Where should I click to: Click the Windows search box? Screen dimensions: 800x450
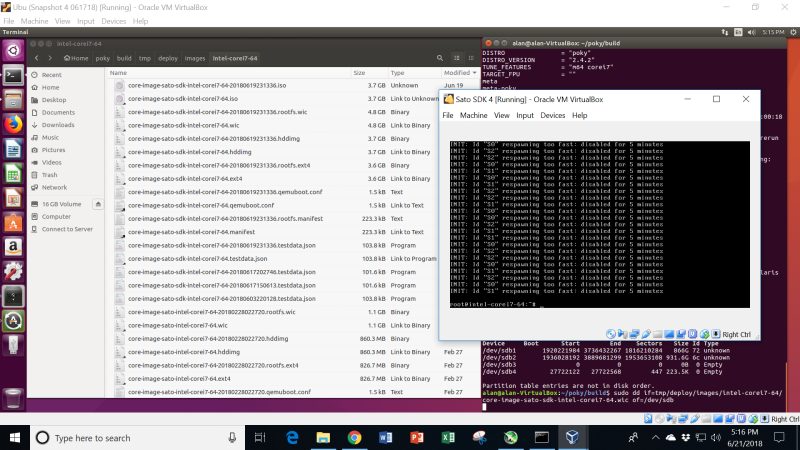137,438
